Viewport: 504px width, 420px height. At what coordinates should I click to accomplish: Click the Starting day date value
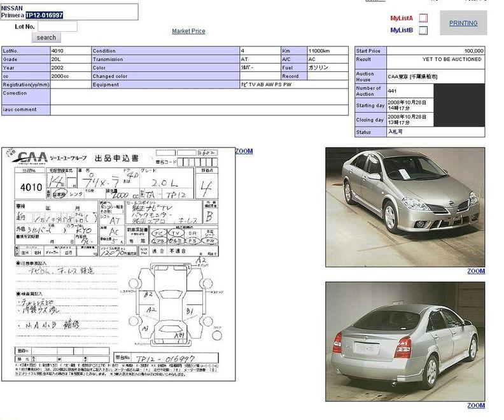407,105
